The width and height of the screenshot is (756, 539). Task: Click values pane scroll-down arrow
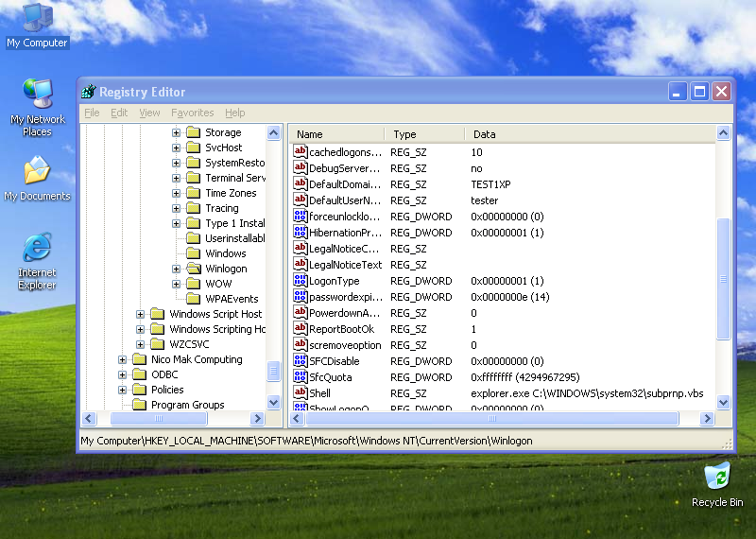723,402
